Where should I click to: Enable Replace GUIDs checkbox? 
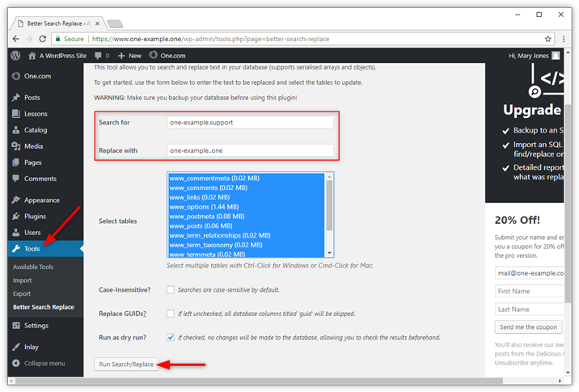[x=171, y=314]
